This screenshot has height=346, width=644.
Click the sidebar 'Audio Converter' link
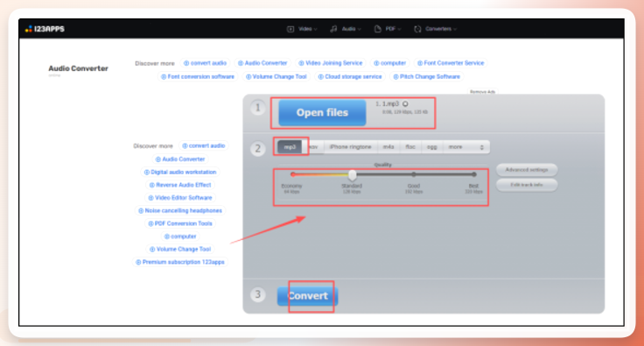180,159
